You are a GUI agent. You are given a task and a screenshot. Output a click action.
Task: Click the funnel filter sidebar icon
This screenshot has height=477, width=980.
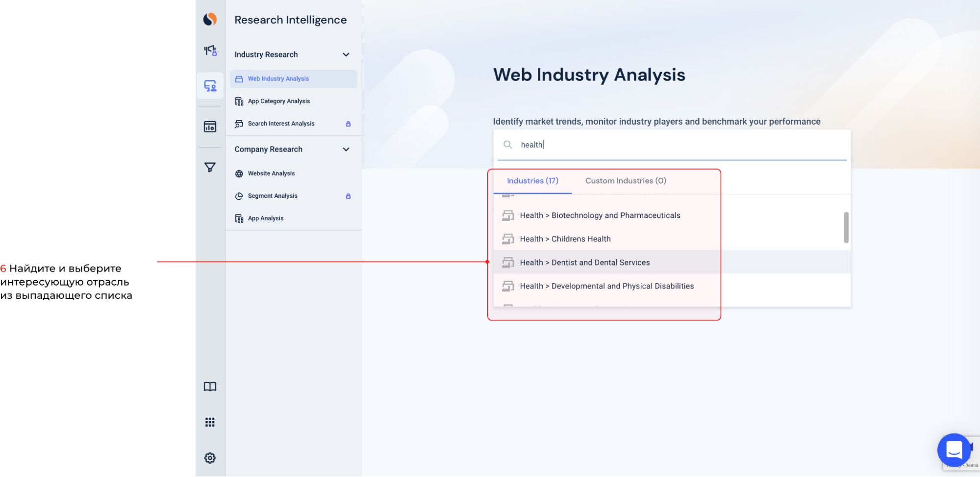point(210,167)
